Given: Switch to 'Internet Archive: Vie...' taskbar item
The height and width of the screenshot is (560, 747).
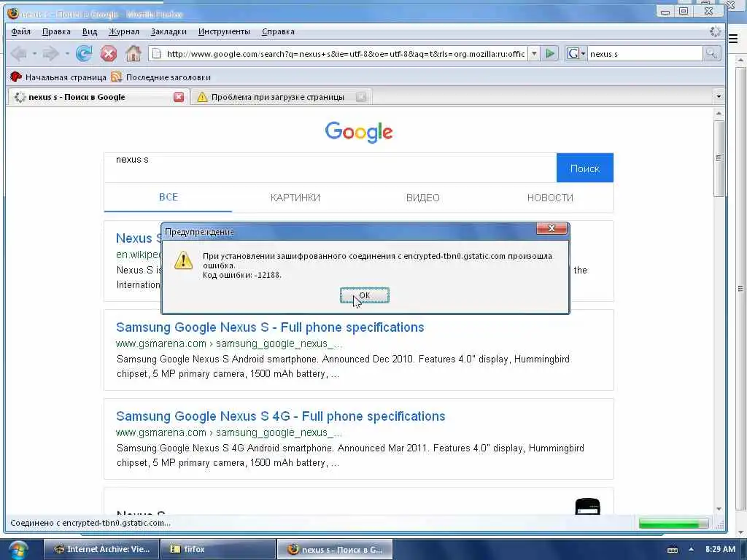Looking at the screenshot, I should tap(101, 549).
